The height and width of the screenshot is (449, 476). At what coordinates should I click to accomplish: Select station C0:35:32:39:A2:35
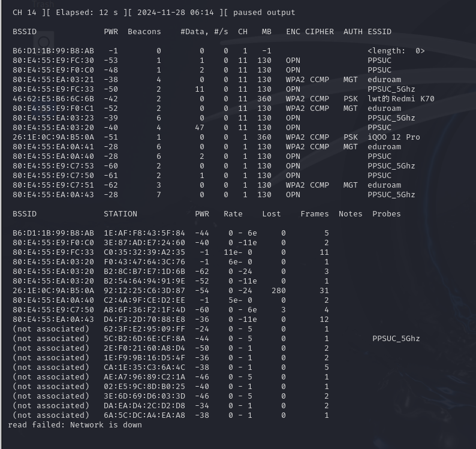(144, 252)
